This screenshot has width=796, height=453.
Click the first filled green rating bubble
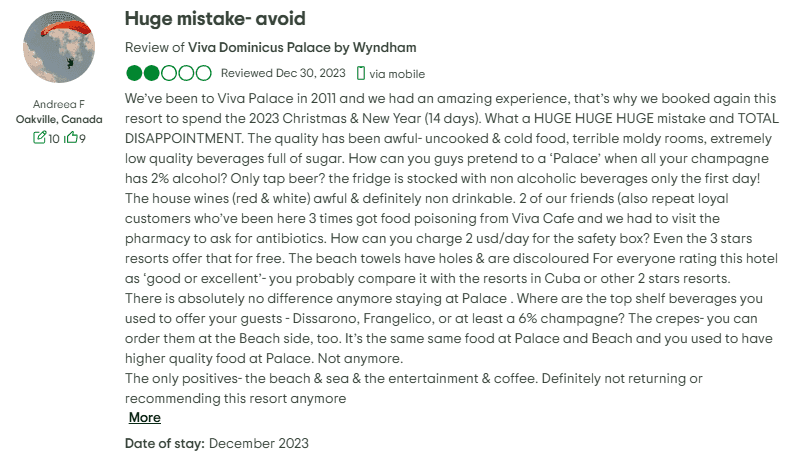(135, 73)
